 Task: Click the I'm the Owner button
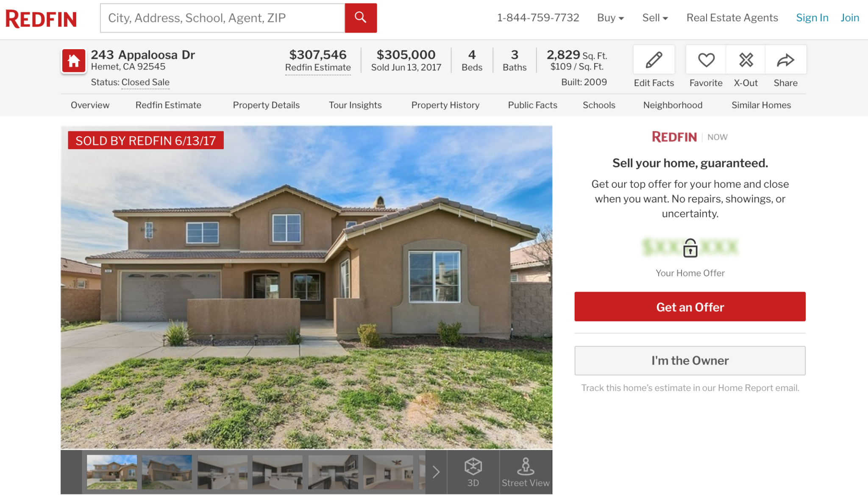point(690,361)
